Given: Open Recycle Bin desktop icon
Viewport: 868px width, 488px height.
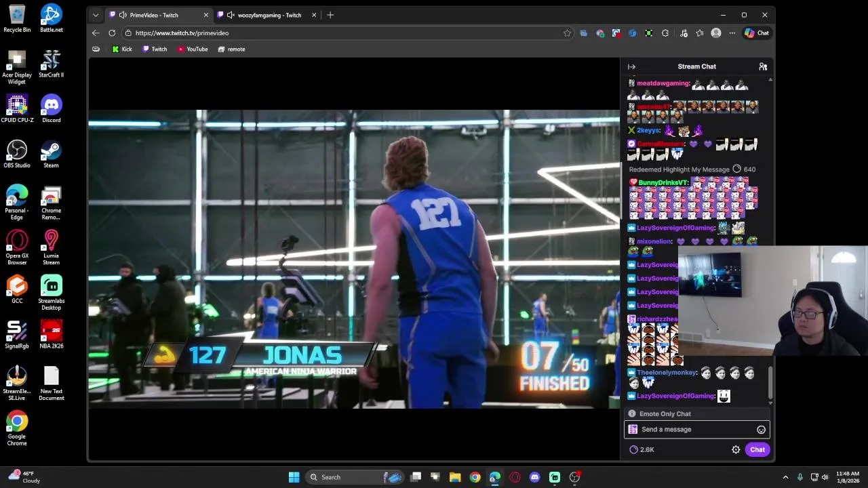Looking at the screenshot, I should pos(17,18).
